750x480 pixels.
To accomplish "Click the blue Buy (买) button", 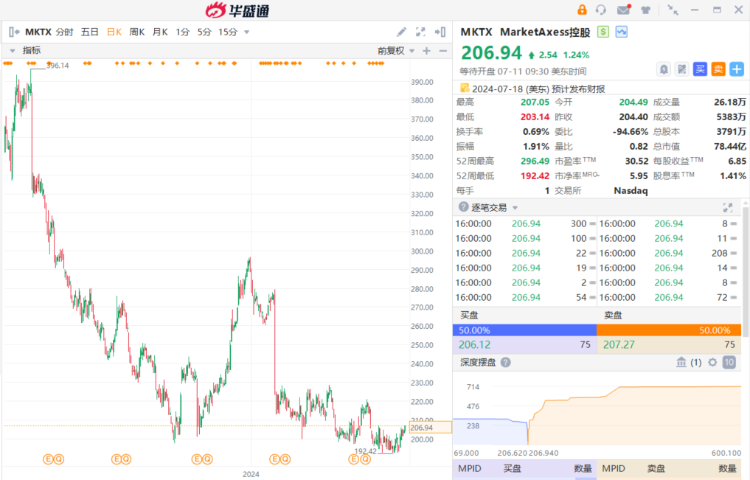I will [x=700, y=69].
